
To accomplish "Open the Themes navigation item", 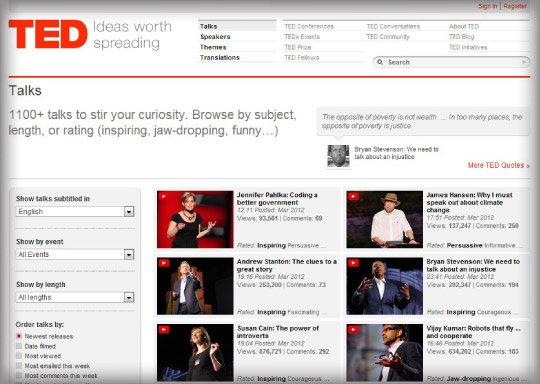I will pos(213,47).
